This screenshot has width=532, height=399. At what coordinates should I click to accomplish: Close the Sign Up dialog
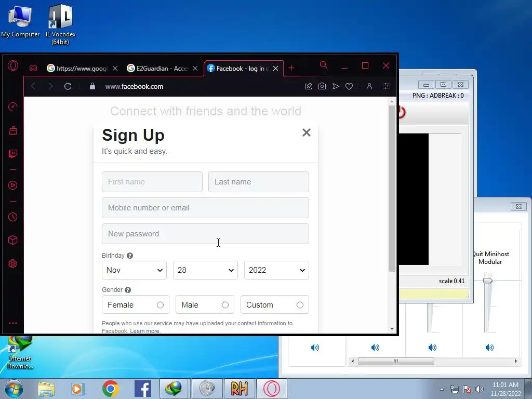pyautogui.click(x=307, y=132)
